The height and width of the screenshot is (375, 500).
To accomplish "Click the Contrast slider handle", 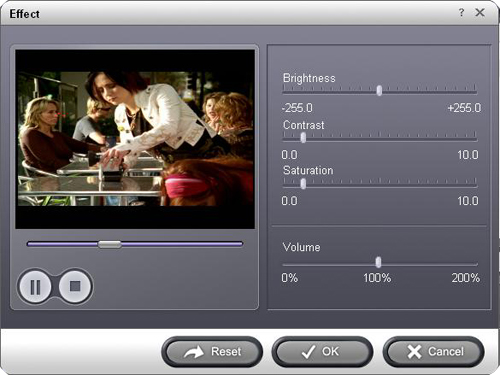I will click(x=303, y=137).
